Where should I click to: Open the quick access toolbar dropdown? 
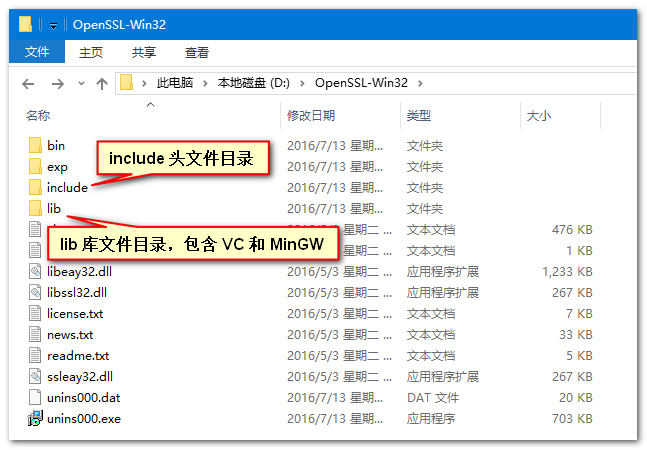[53, 26]
